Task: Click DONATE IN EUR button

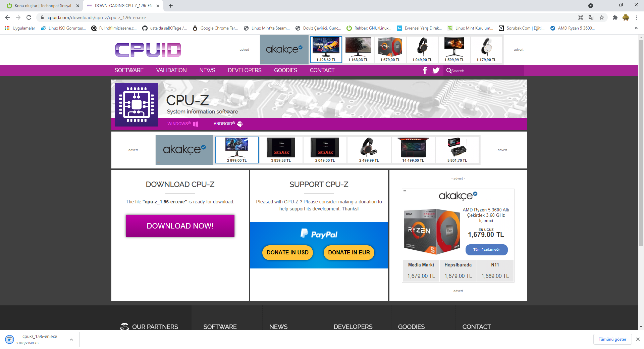Action: point(349,253)
